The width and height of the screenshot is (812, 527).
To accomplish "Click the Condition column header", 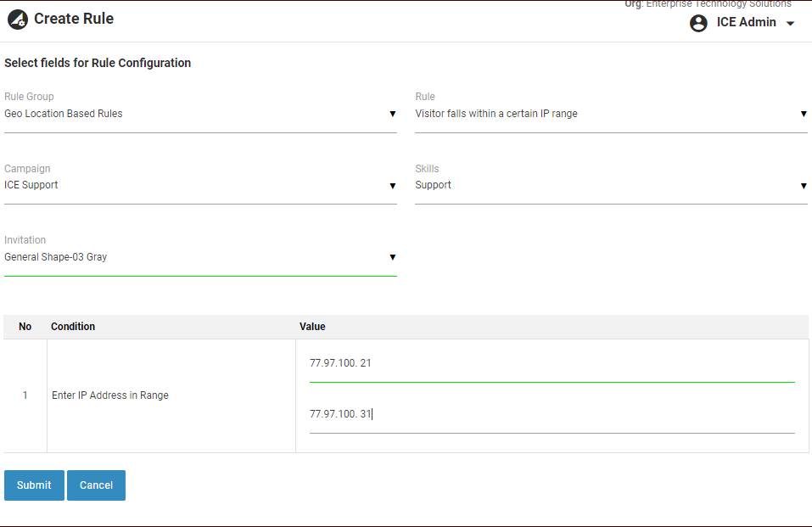I will click(73, 327).
